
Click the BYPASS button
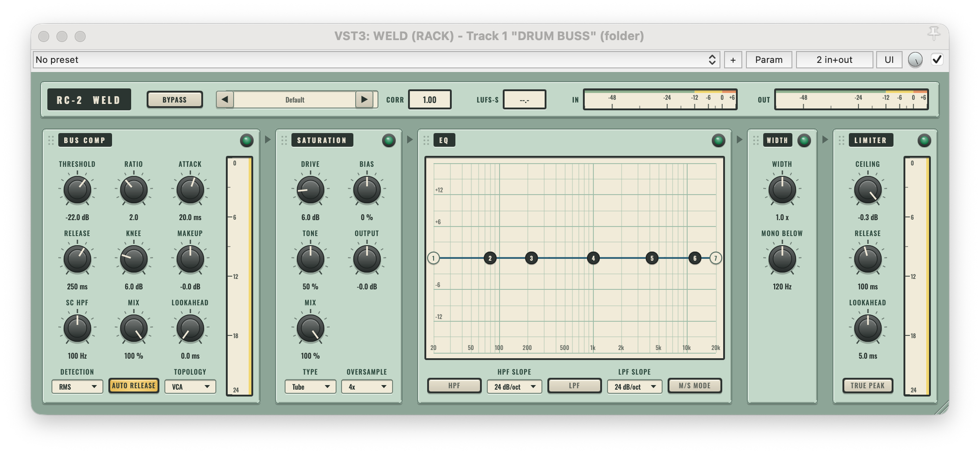174,100
